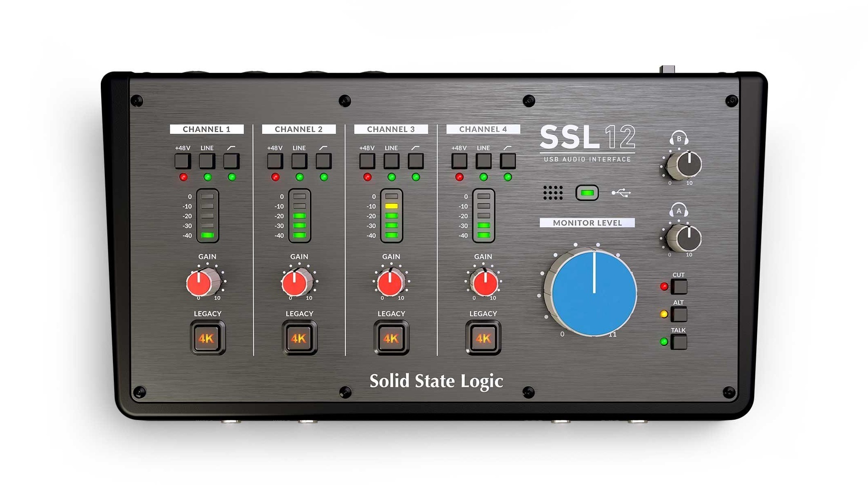
Task: Click the USB symbol icon
Action: [621, 193]
